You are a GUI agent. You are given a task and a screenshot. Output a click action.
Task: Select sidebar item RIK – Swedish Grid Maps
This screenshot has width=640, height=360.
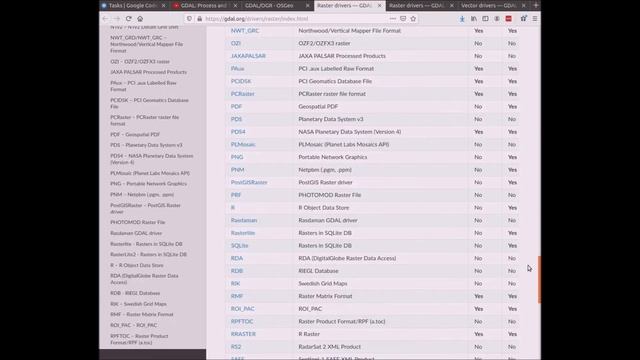coord(138,304)
